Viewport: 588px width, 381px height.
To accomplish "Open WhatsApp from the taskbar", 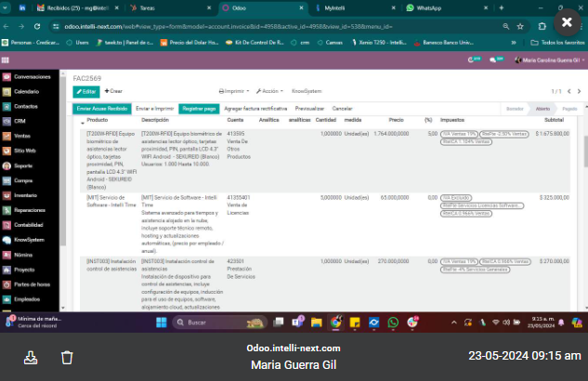I will (x=393, y=322).
